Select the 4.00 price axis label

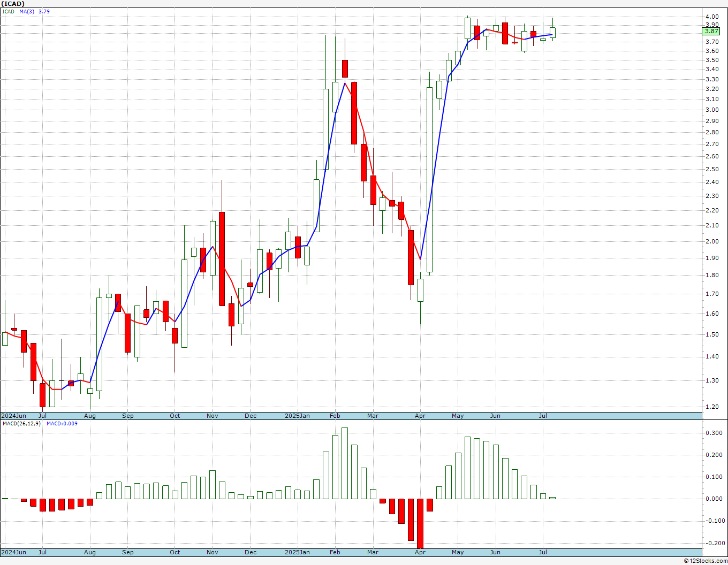coord(712,17)
